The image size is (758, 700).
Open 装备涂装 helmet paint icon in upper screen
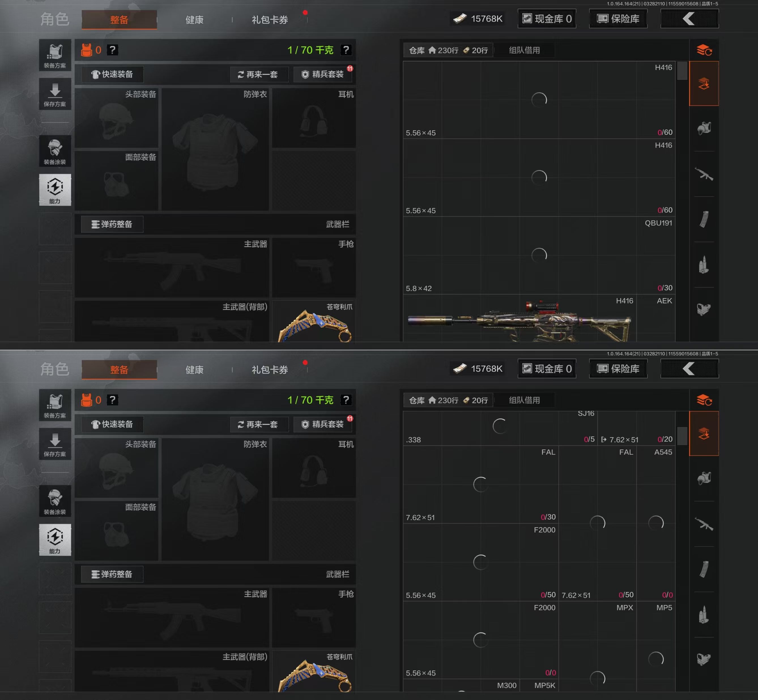(55, 151)
